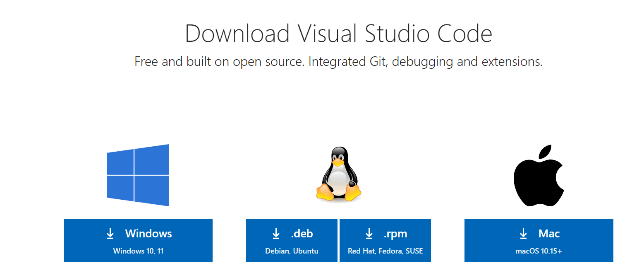Click the "Free and built on open source" subtitle

coord(338,62)
